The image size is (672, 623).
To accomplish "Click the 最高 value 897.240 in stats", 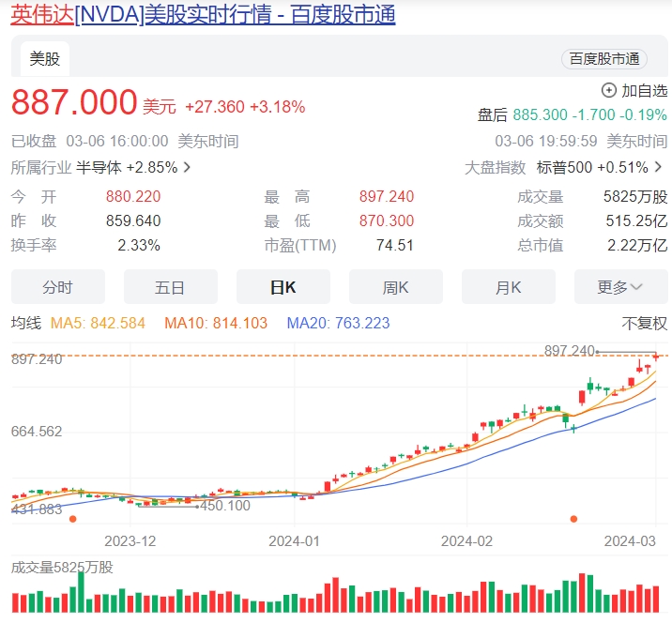I will [x=387, y=197].
